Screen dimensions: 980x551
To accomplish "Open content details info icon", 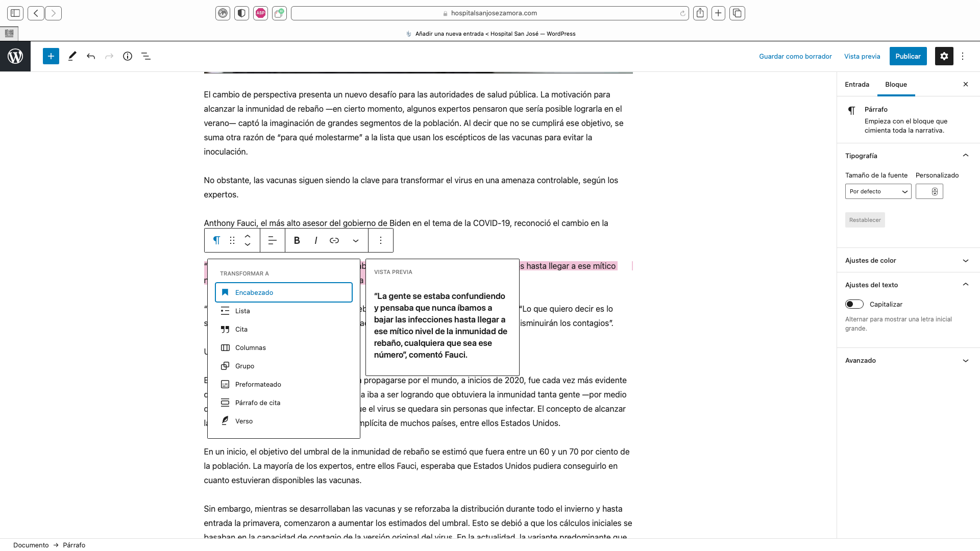I will [128, 56].
